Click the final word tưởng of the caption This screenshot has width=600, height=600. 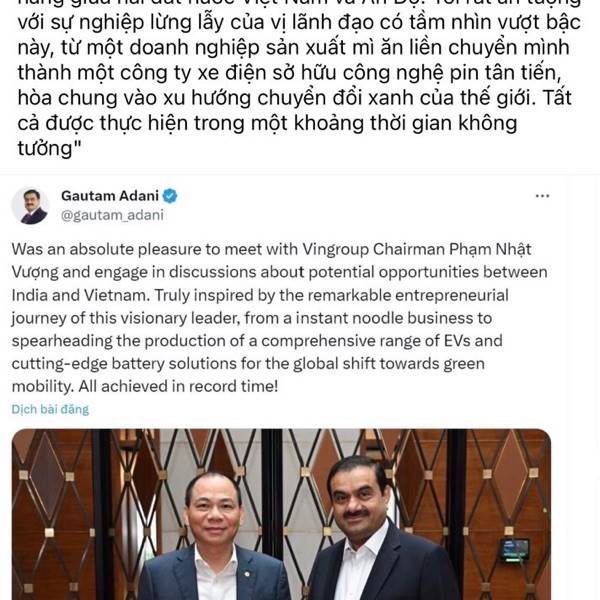coord(45,148)
